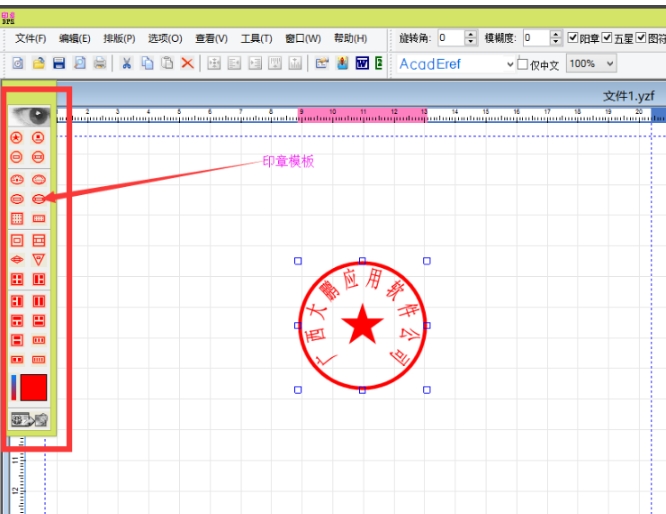Open the 工具(T) menu
This screenshot has width=666, height=514.
click(257, 39)
